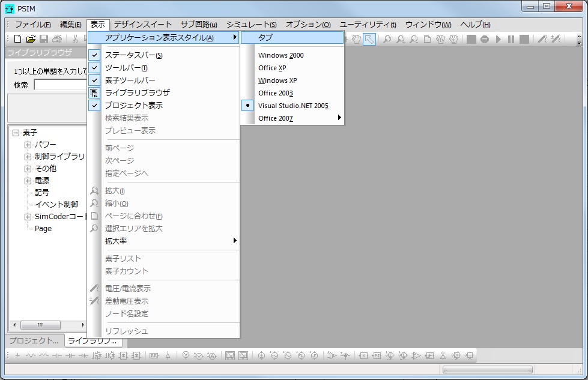Expand the パワー tree node
This screenshot has height=380, width=588.
click(x=28, y=145)
